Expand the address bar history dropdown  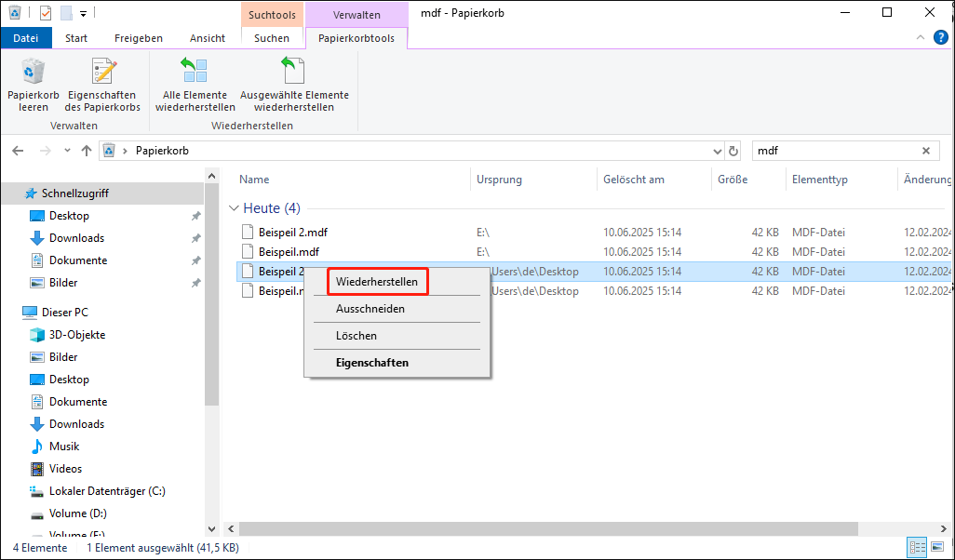(717, 151)
